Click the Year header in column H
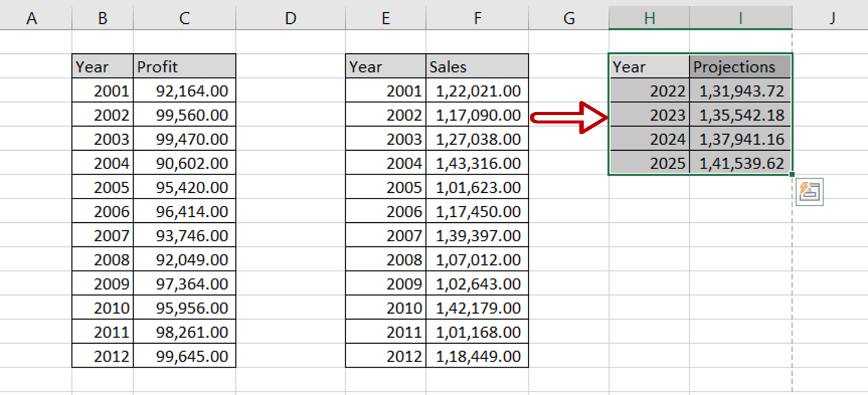The height and width of the screenshot is (395, 868). tap(649, 66)
